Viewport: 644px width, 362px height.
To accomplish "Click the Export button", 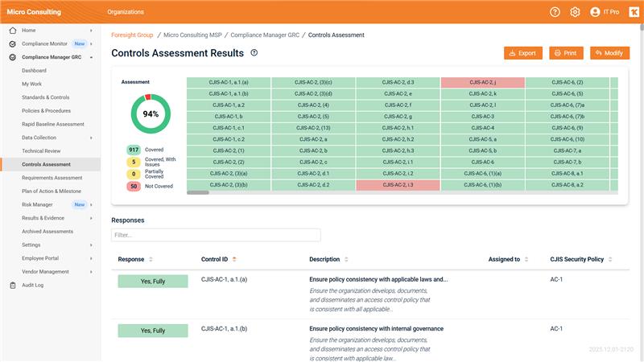I will pyautogui.click(x=522, y=53).
